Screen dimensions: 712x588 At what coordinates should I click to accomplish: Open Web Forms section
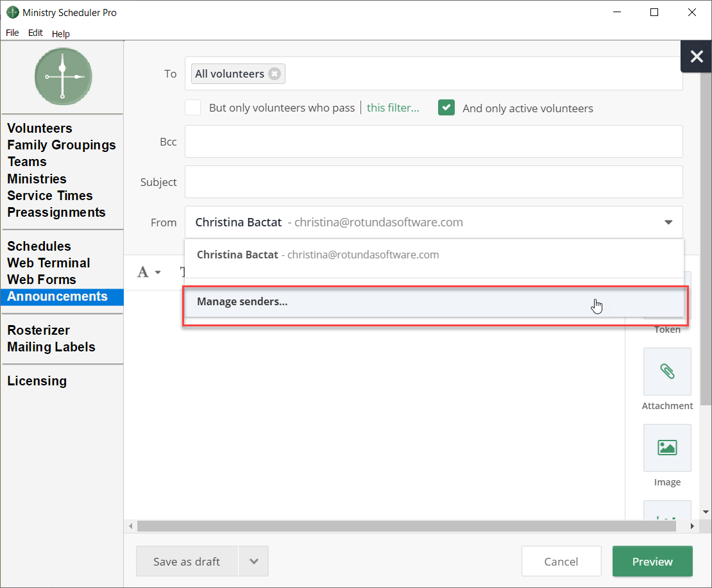[41, 280]
